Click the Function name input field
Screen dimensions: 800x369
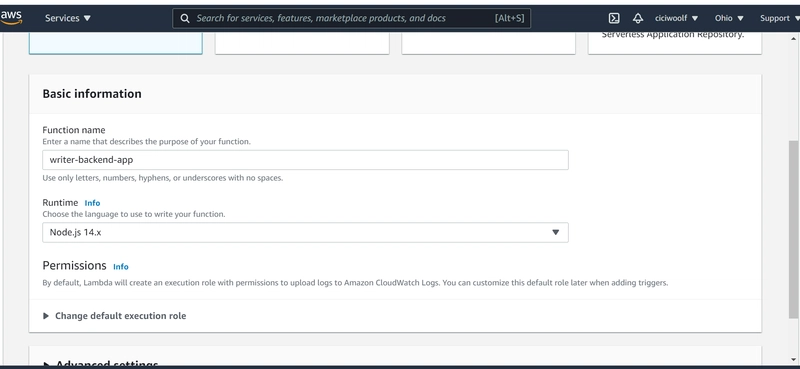tap(305, 160)
